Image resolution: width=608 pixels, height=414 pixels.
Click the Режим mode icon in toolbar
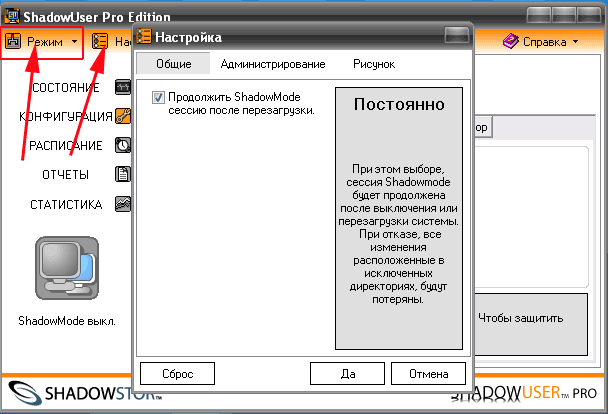click(x=13, y=41)
